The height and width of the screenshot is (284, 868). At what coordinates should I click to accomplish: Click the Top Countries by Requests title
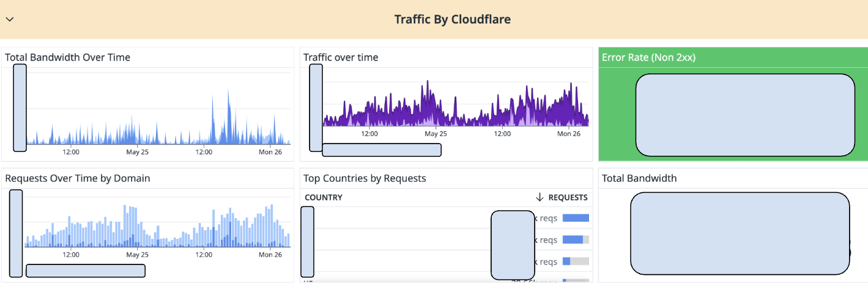(x=365, y=178)
